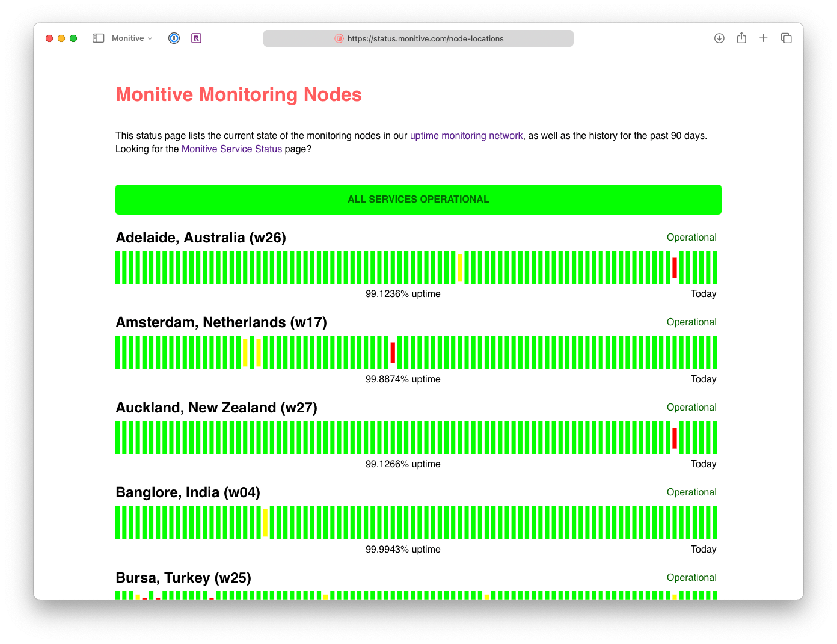
Task: Toggle the browser sidebar
Action: coord(97,37)
